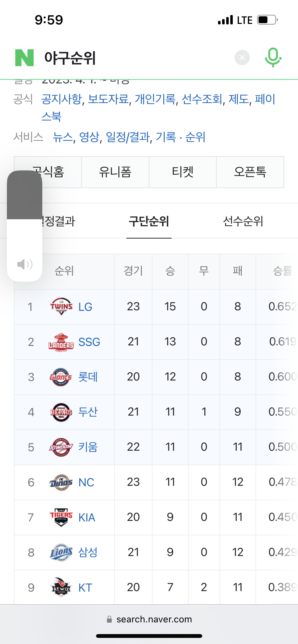Image resolution: width=298 pixels, height=644 pixels.
Task: Tap the Kiwoom Heroes team logo
Action: (x=61, y=447)
